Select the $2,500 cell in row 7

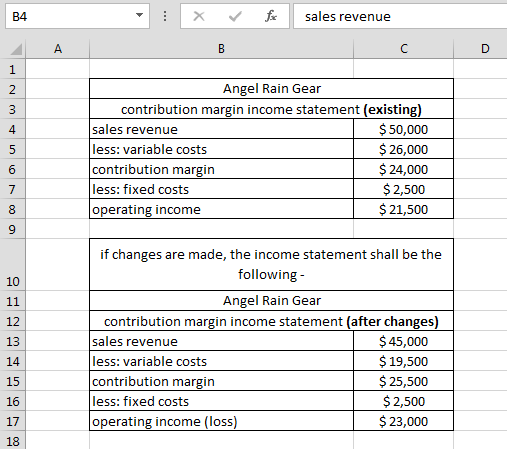tap(403, 189)
